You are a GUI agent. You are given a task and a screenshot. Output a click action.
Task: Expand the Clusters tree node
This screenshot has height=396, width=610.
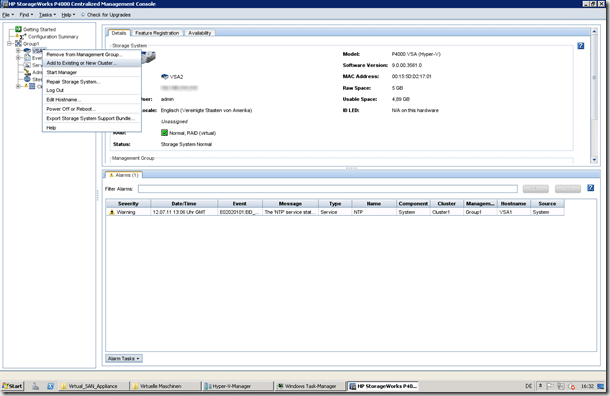[x=18, y=86]
